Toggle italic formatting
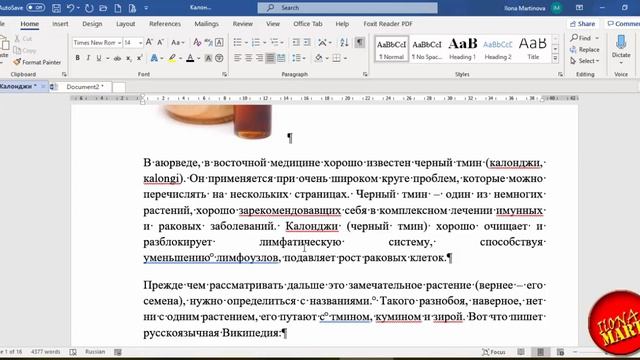640x360 pixels. point(88,58)
